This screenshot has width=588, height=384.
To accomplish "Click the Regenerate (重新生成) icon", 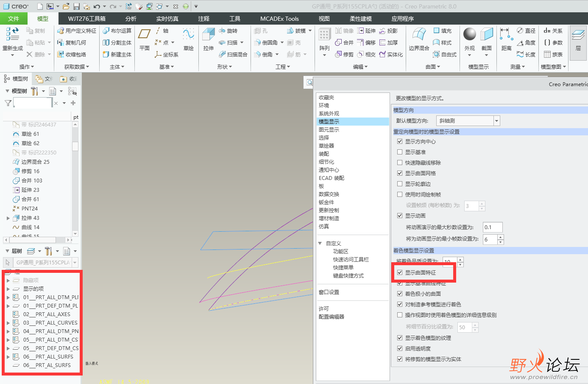I will 12,35.
